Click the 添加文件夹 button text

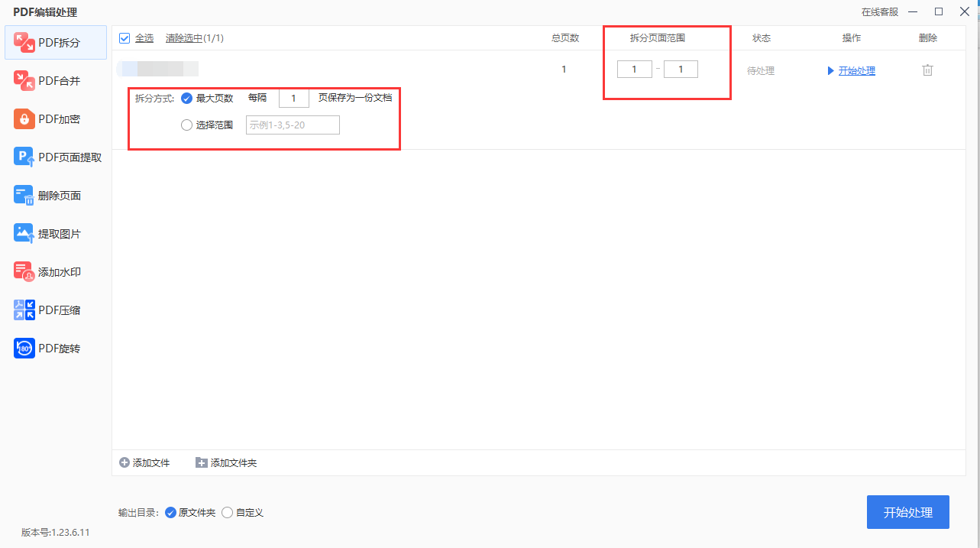(x=234, y=463)
